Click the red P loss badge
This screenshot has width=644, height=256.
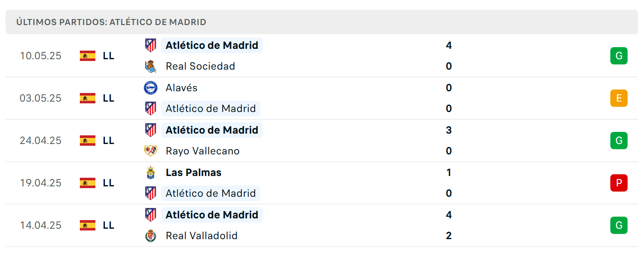tap(619, 183)
